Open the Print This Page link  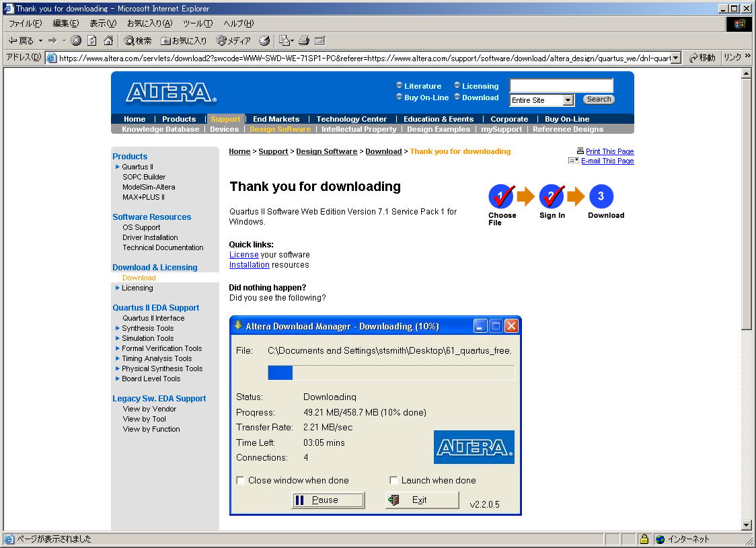(x=609, y=151)
